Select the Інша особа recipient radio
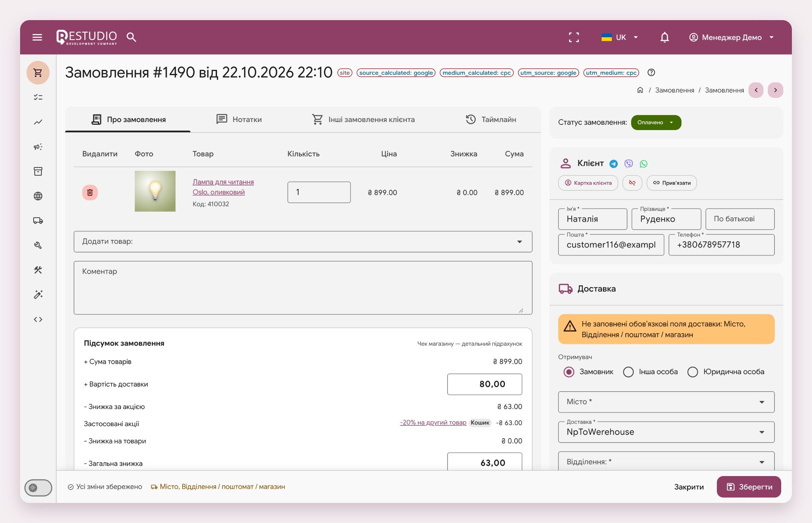Image resolution: width=812 pixels, height=523 pixels. pos(628,372)
